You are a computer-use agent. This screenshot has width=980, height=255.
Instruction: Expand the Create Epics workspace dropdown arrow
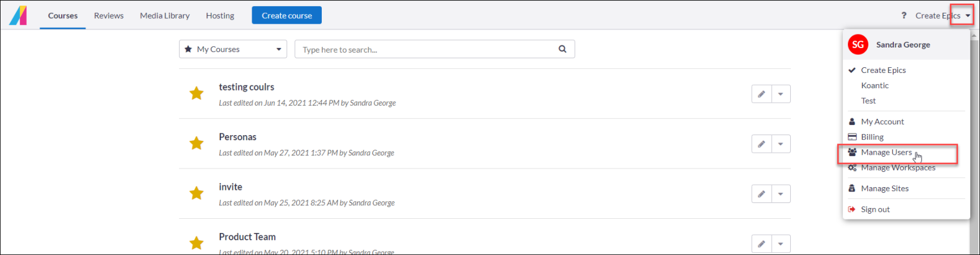(x=968, y=16)
